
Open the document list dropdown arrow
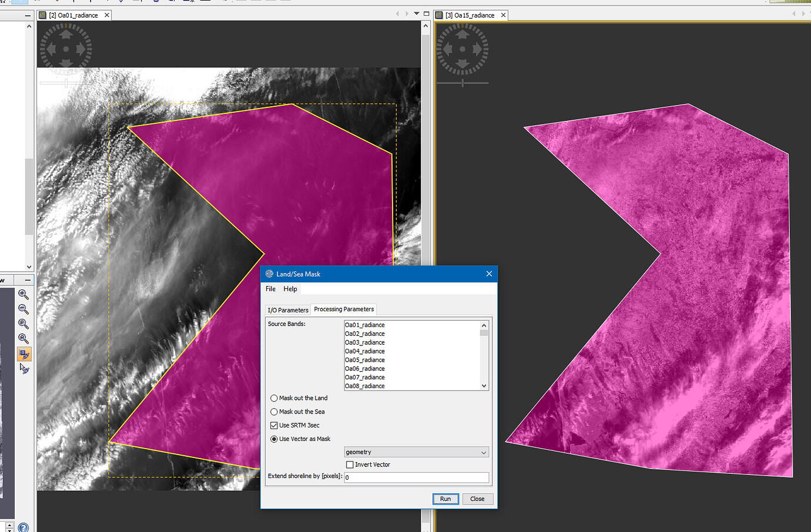pos(417,14)
